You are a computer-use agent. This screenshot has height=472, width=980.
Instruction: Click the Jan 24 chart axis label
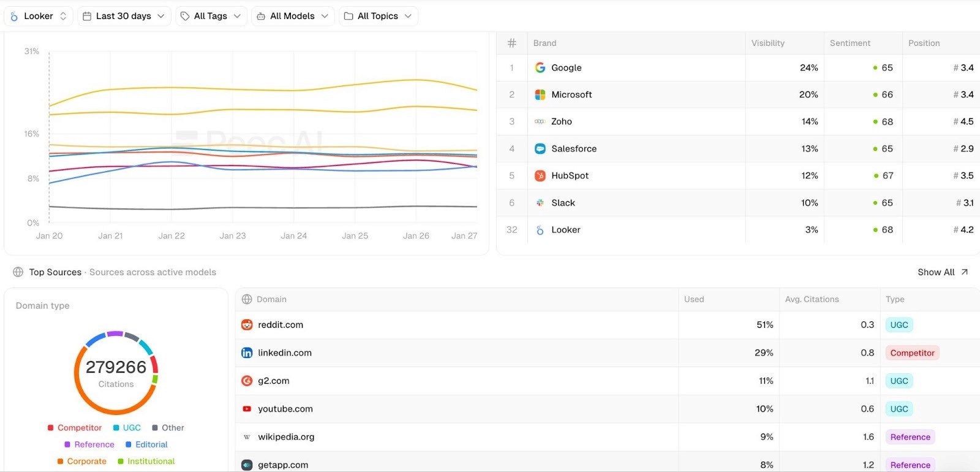294,235
